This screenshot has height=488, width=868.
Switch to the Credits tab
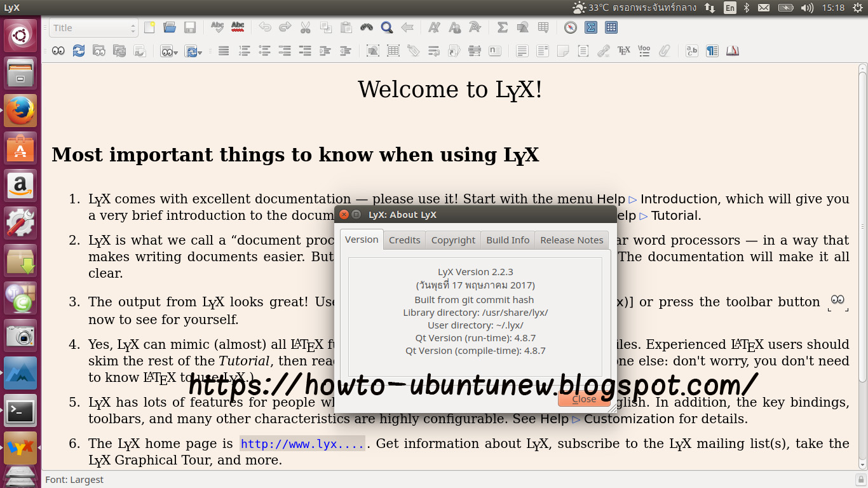coord(405,240)
